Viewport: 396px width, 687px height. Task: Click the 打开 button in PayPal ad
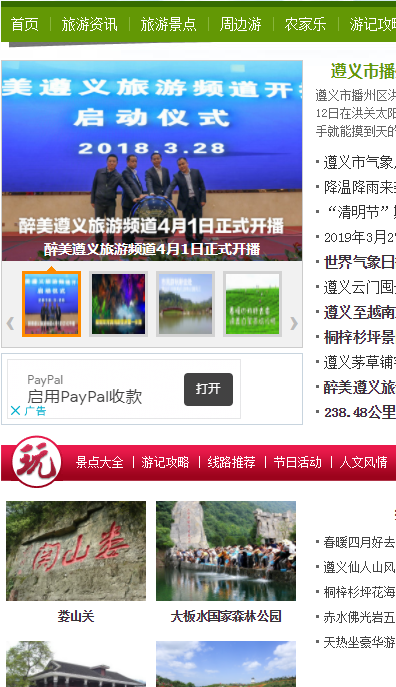[208, 389]
